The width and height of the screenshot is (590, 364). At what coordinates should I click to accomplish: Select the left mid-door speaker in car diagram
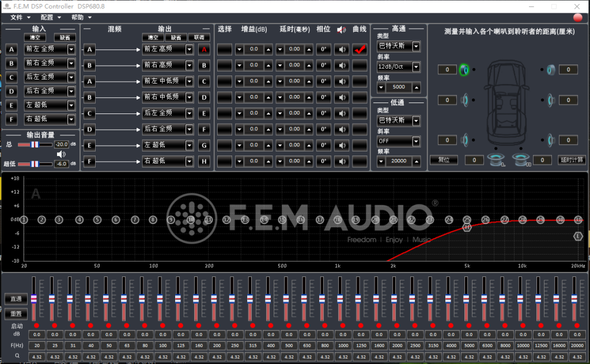pos(465,100)
